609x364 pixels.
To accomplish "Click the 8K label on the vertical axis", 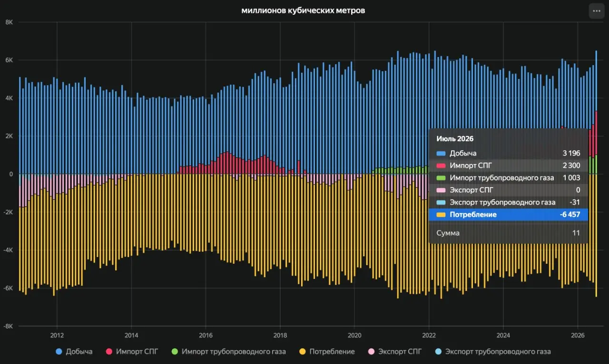I will tap(9, 22).
